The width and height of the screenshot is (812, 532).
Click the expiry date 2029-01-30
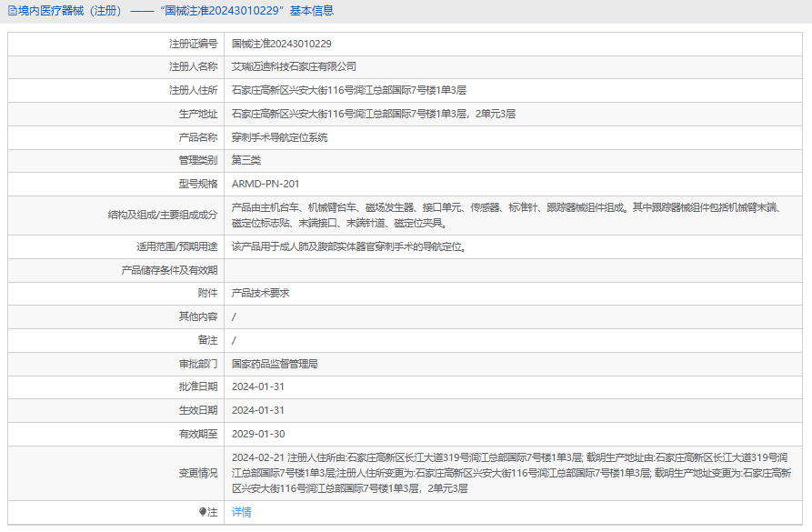[x=257, y=434]
